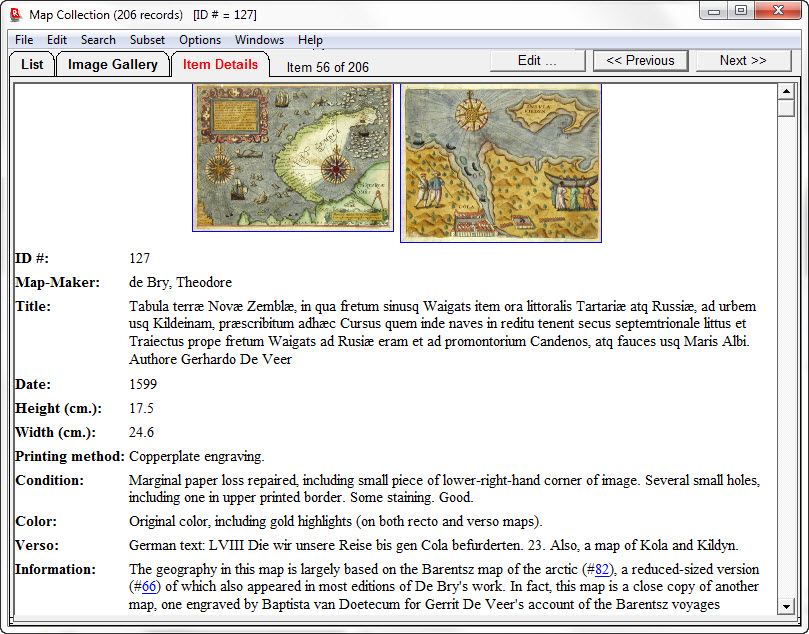Open the Edit menu
The height and width of the screenshot is (634, 809).
pos(57,40)
